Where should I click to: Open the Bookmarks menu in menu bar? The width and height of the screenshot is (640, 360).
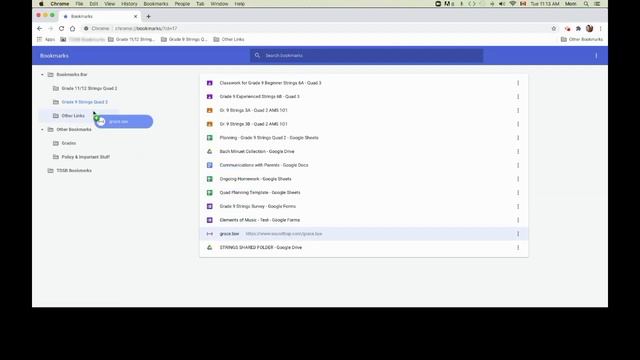(156, 4)
